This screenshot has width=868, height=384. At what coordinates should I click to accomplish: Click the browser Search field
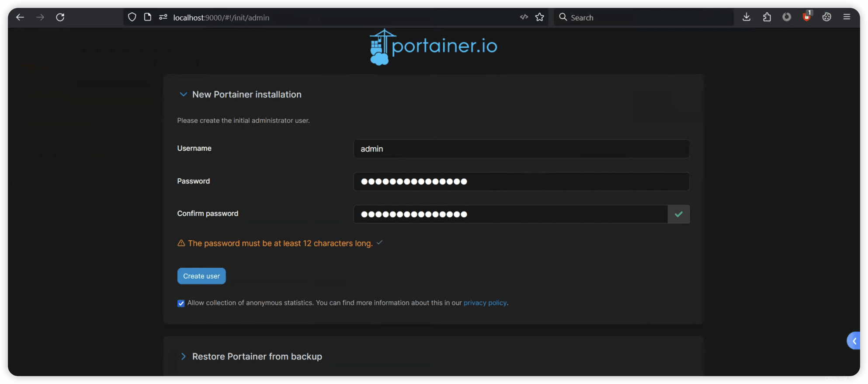[x=643, y=17]
